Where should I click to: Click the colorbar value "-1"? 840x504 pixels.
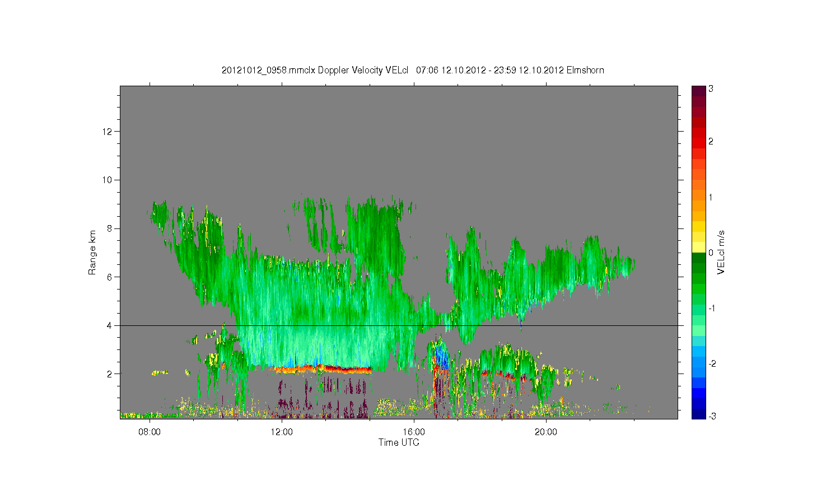click(712, 309)
